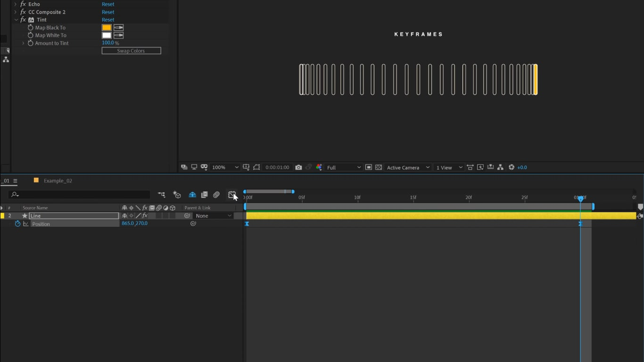
Task: Toggle the Position stopwatch off
Action: (18, 224)
